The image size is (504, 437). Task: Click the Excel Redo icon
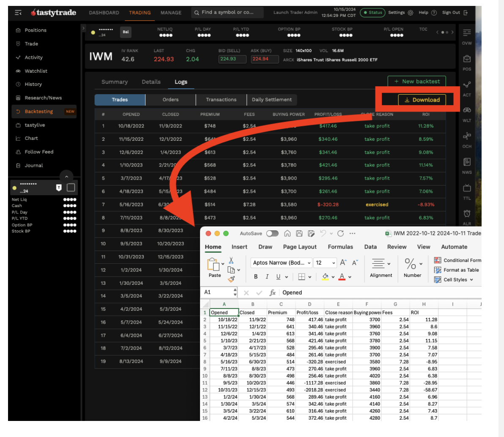tap(341, 234)
